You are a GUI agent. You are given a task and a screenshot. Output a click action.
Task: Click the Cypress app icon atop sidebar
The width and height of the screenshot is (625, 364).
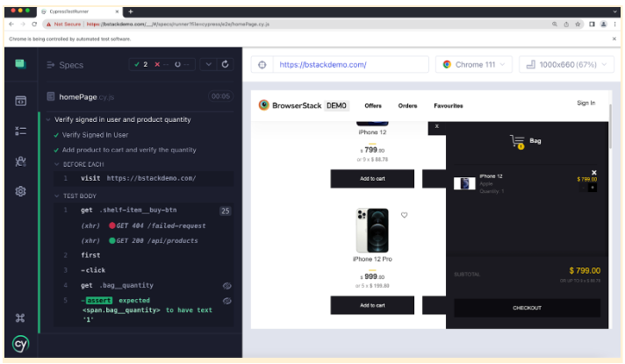tap(20, 64)
